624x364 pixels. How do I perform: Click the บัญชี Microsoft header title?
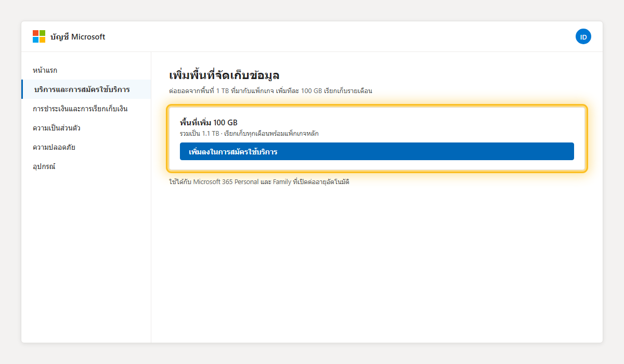[78, 37]
